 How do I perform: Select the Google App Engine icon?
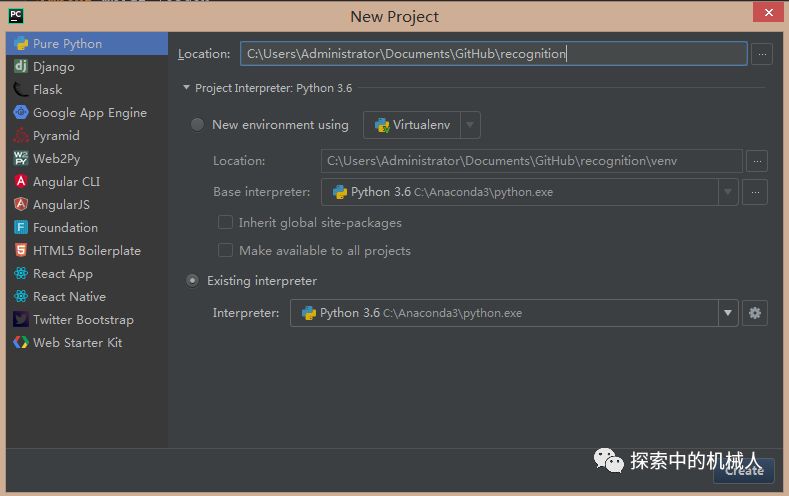point(21,112)
